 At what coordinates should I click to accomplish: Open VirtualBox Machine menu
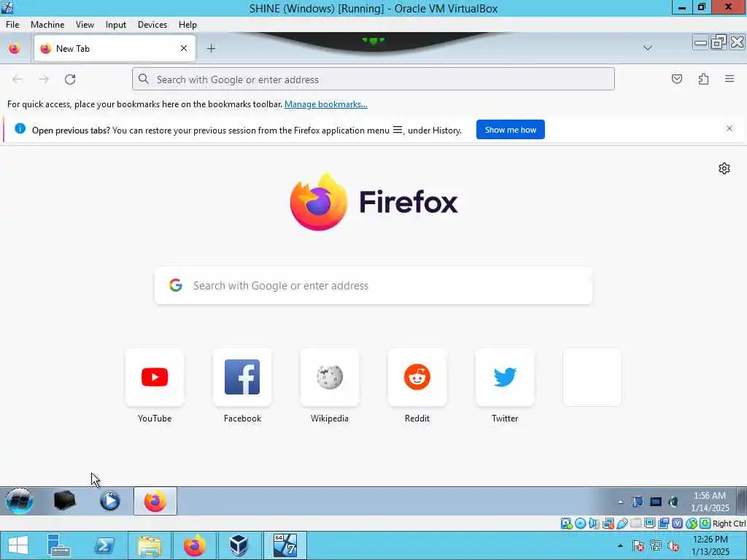(x=47, y=25)
